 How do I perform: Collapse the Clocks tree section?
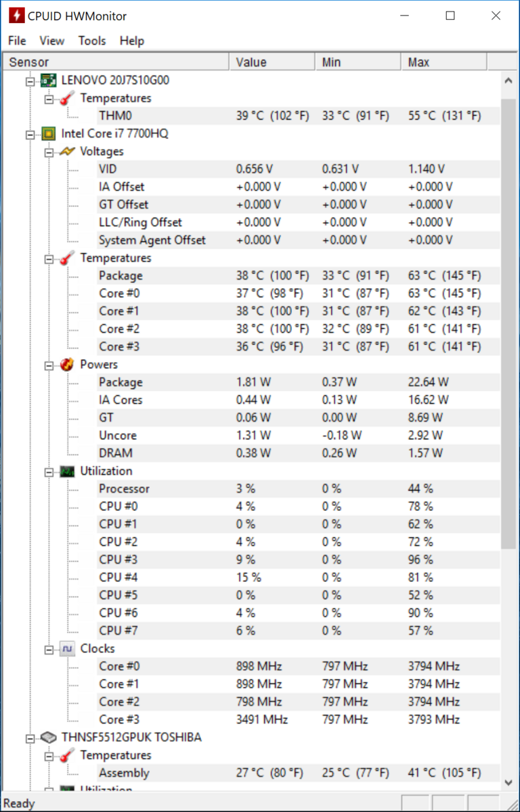(x=49, y=649)
